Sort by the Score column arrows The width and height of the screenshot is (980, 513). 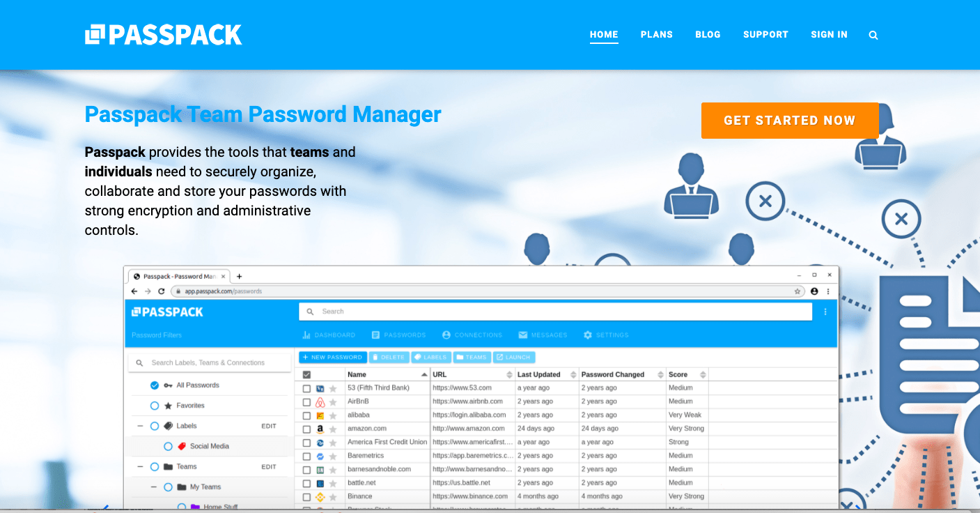point(703,375)
